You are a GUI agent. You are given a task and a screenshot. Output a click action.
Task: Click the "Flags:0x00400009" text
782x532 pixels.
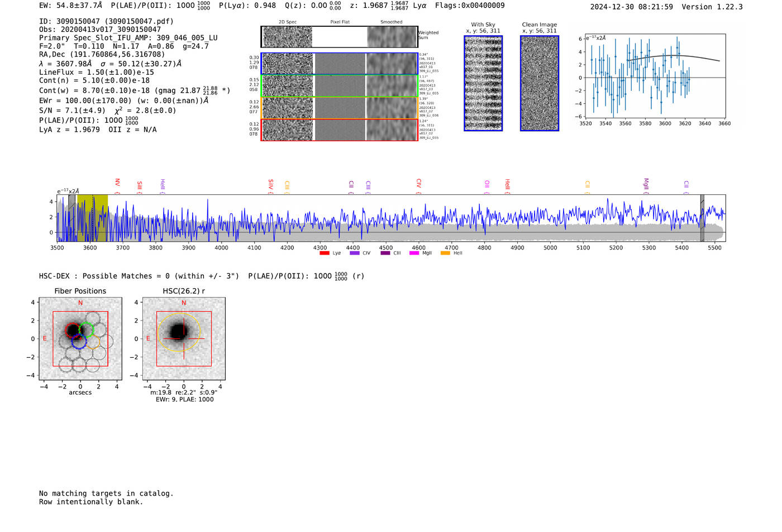coord(470,5)
